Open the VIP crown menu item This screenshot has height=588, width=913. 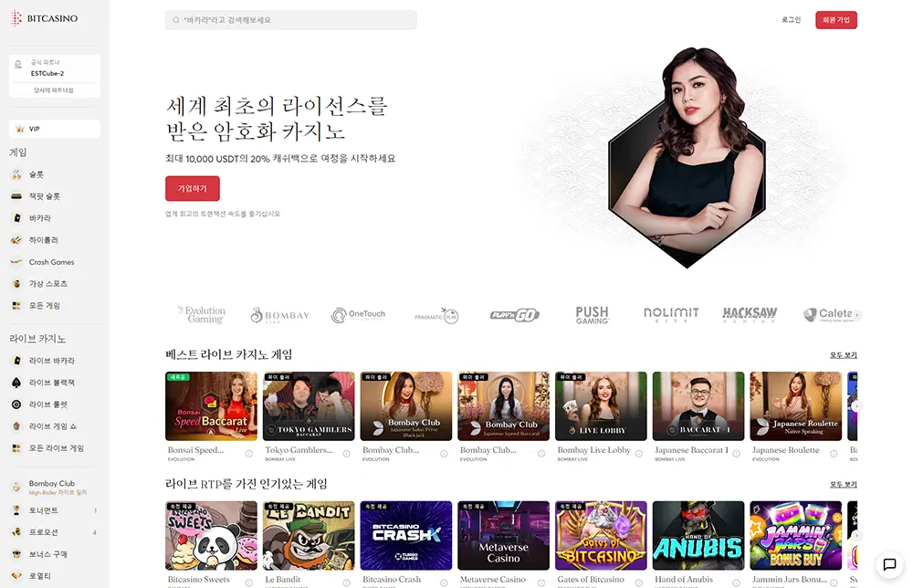pyautogui.click(x=54, y=129)
